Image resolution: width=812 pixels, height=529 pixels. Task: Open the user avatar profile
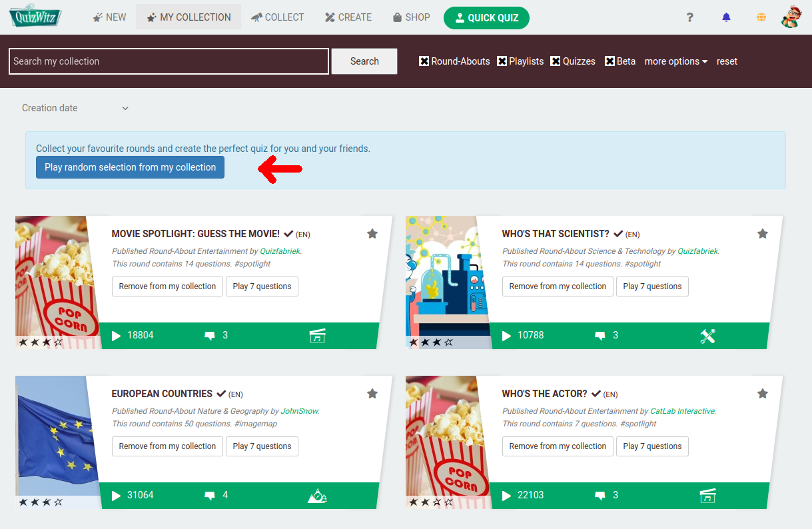[791, 17]
